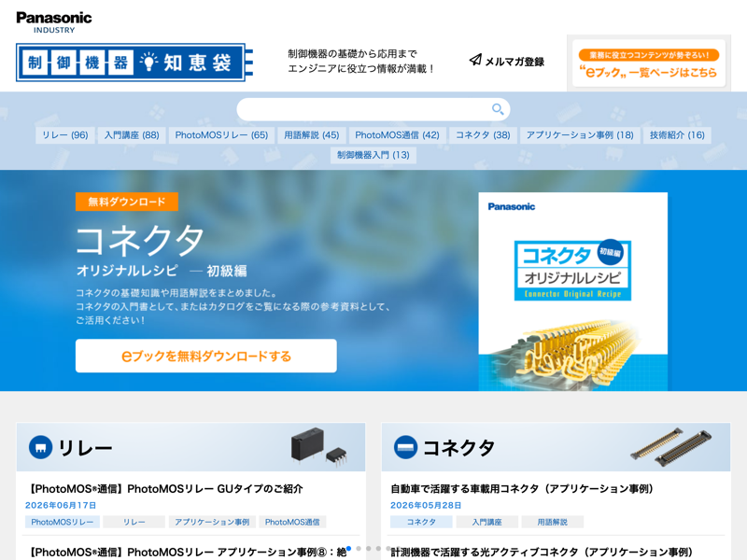747x560 pixels.
Task: Click 用語解説 tag under 車載用コネクタ article
Action: (x=552, y=522)
